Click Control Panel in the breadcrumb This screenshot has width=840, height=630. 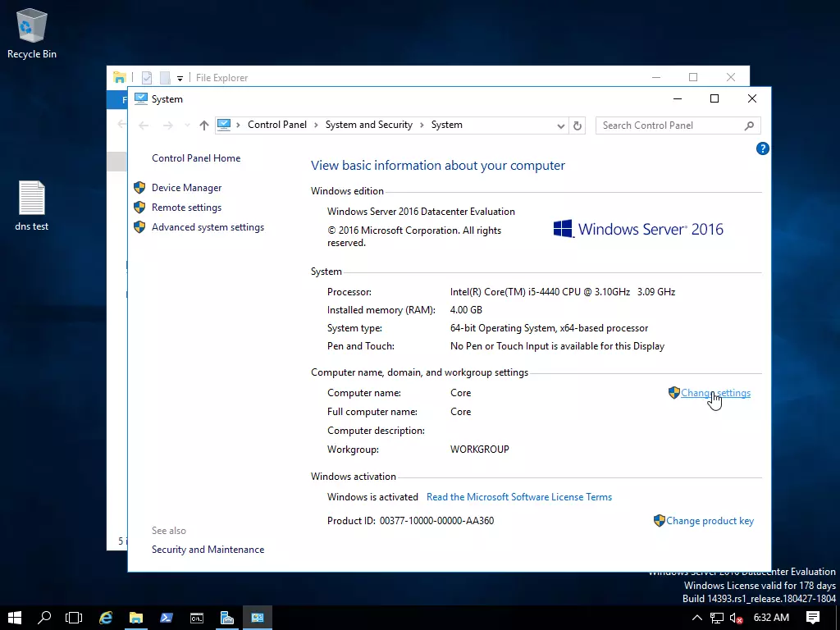pyautogui.click(x=277, y=125)
